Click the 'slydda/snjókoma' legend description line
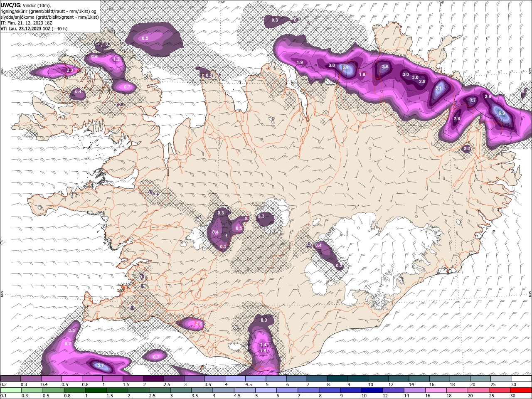 pos(49,17)
